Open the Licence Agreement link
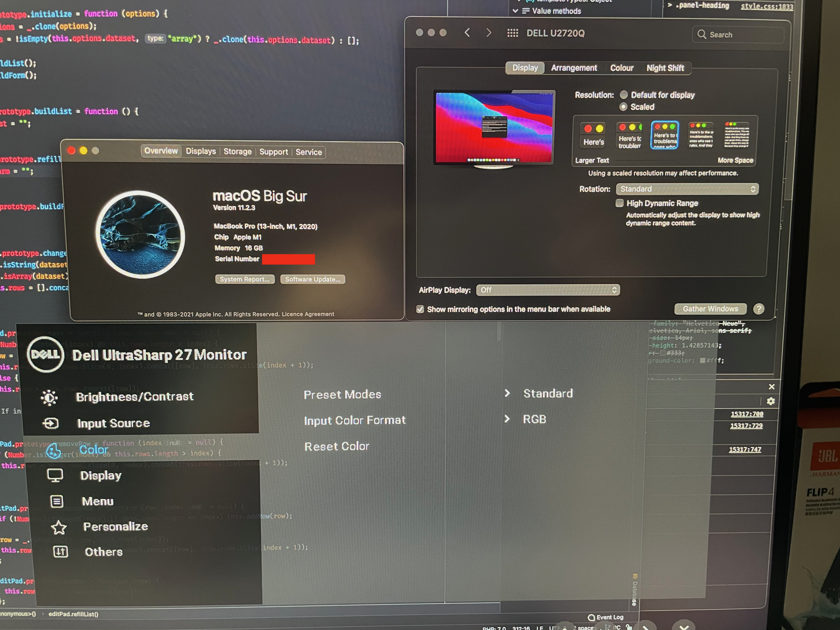This screenshot has width=840, height=630. coord(308,314)
